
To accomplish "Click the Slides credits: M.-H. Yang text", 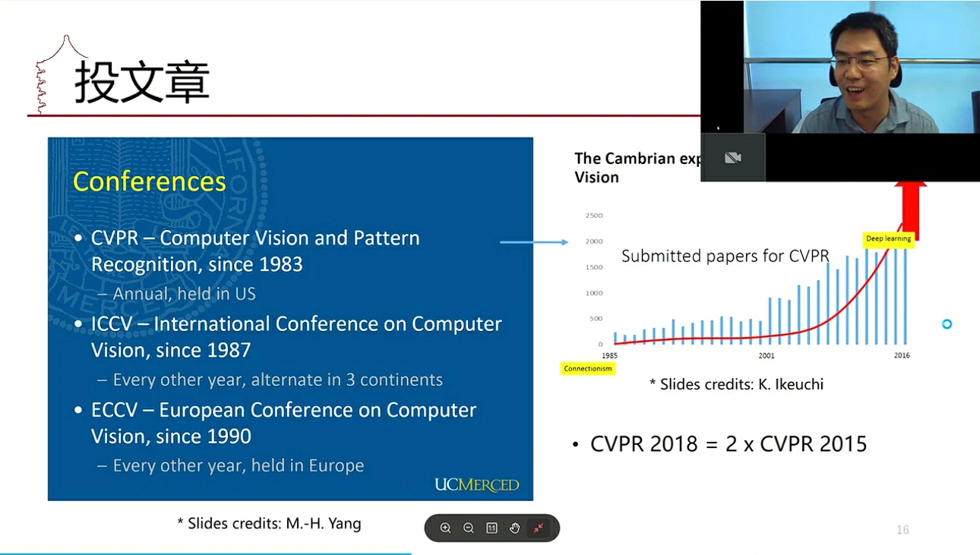I will [x=269, y=523].
